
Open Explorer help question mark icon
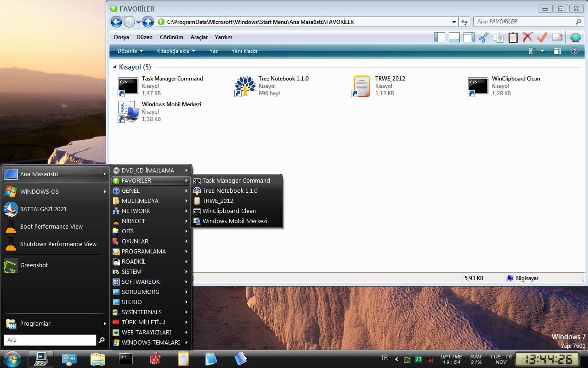[x=574, y=51]
